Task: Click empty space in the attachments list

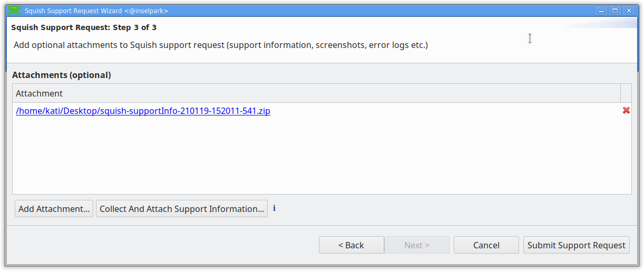Action: (316, 158)
